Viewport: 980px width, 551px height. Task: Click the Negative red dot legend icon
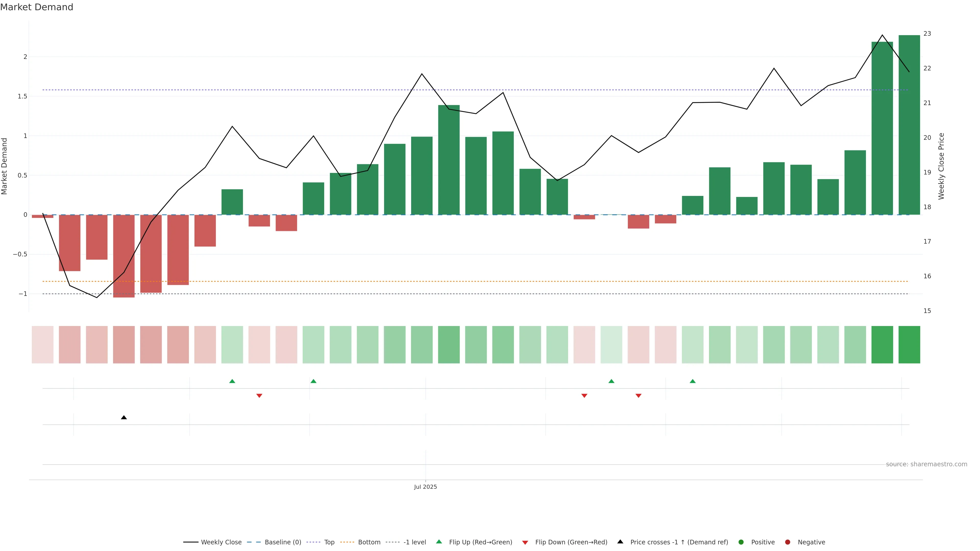pos(788,542)
